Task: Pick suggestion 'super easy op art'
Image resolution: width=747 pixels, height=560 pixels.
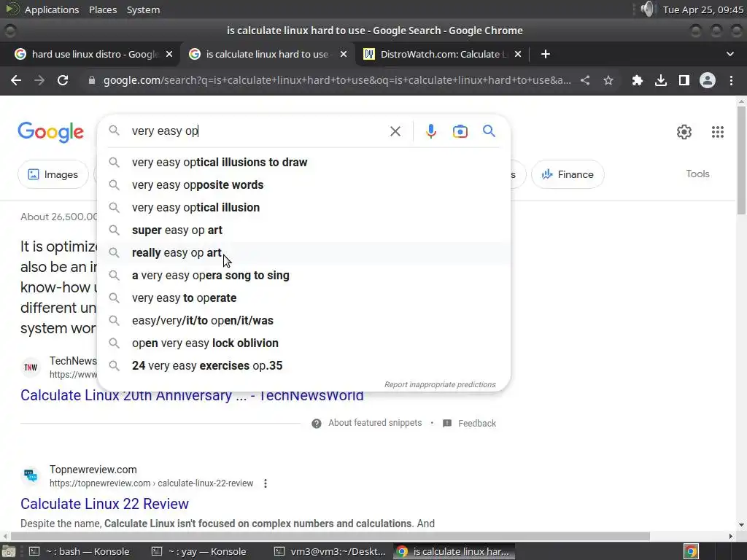Action: coord(303,230)
